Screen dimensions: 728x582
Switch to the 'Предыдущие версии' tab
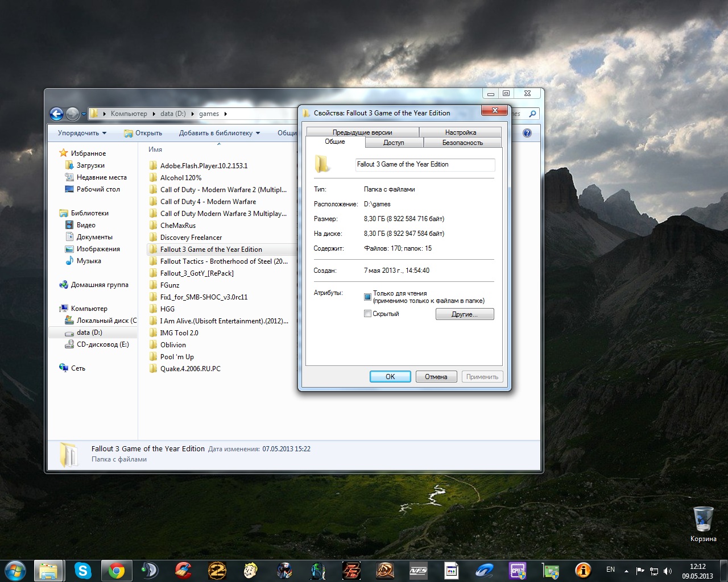362,132
